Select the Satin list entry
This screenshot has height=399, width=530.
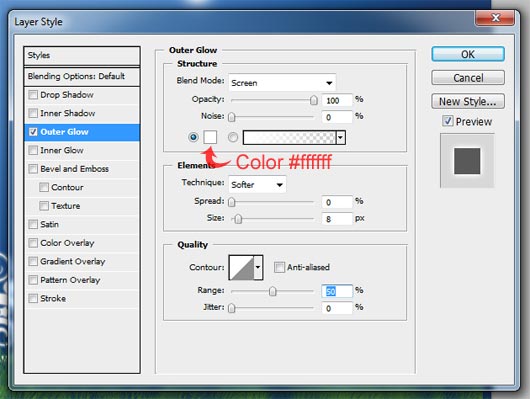tap(82, 224)
